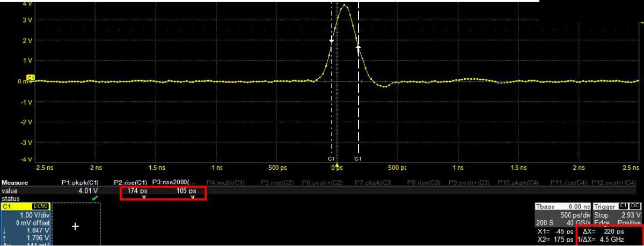Open the Tbase timebase descriptor box
644x246 pixels.
tap(563, 215)
